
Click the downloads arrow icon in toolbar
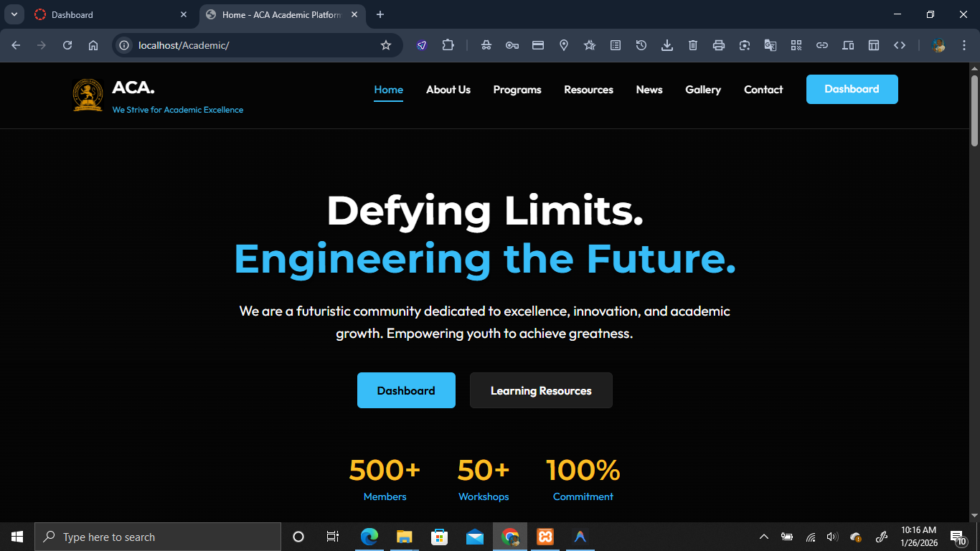tap(667, 45)
